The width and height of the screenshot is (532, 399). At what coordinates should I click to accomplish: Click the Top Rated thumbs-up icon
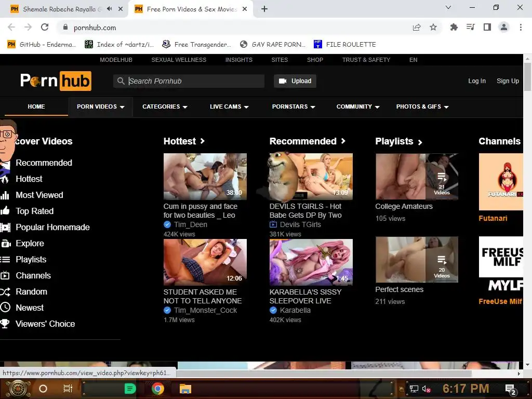point(5,211)
